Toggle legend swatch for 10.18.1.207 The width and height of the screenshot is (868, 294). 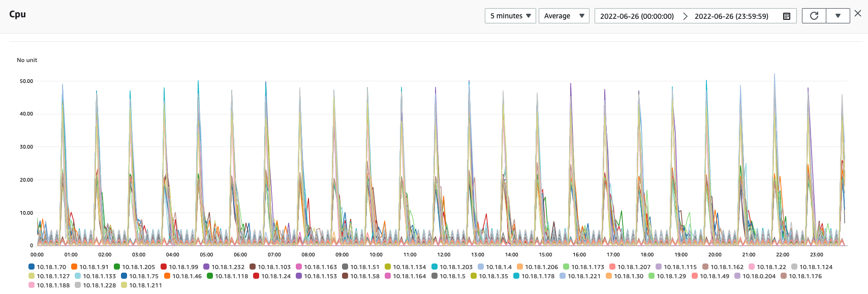coord(612,267)
